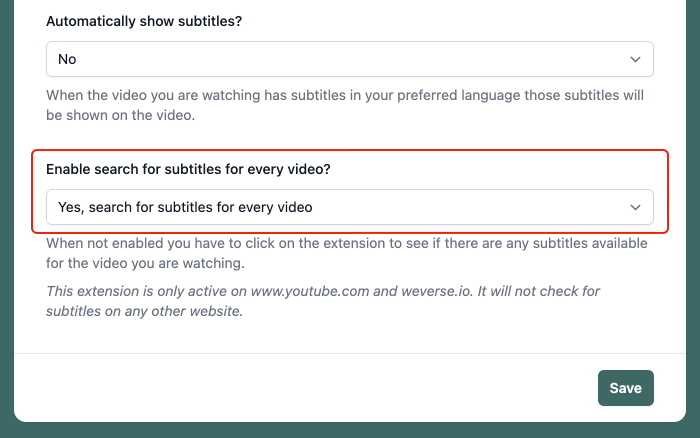Click the help text about preferred language subtitles
The width and height of the screenshot is (700, 438).
345,105
